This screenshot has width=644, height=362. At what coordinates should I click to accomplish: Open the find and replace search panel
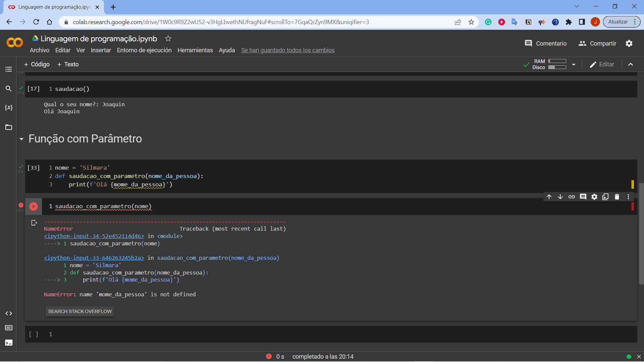pyautogui.click(x=9, y=88)
